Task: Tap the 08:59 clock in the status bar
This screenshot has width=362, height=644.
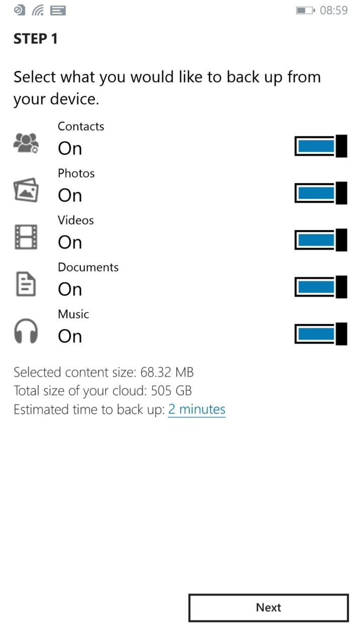Action: (x=334, y=10)
